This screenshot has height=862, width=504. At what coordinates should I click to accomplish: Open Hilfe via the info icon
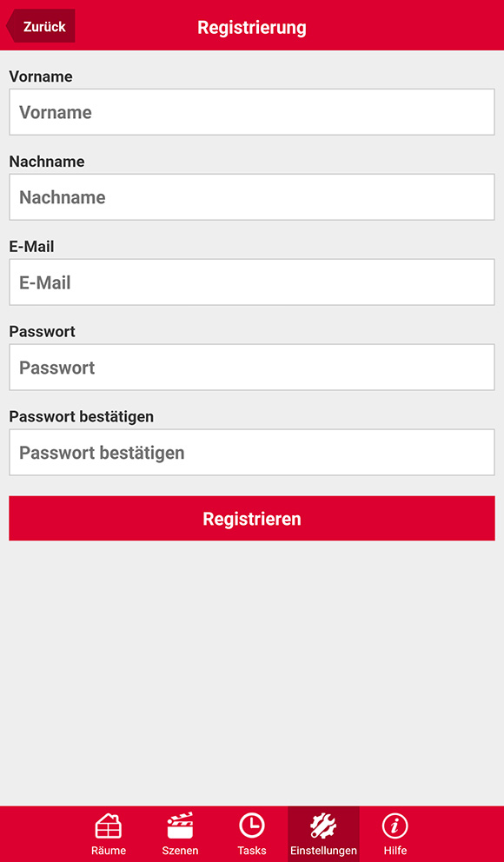tap(395, 826)
